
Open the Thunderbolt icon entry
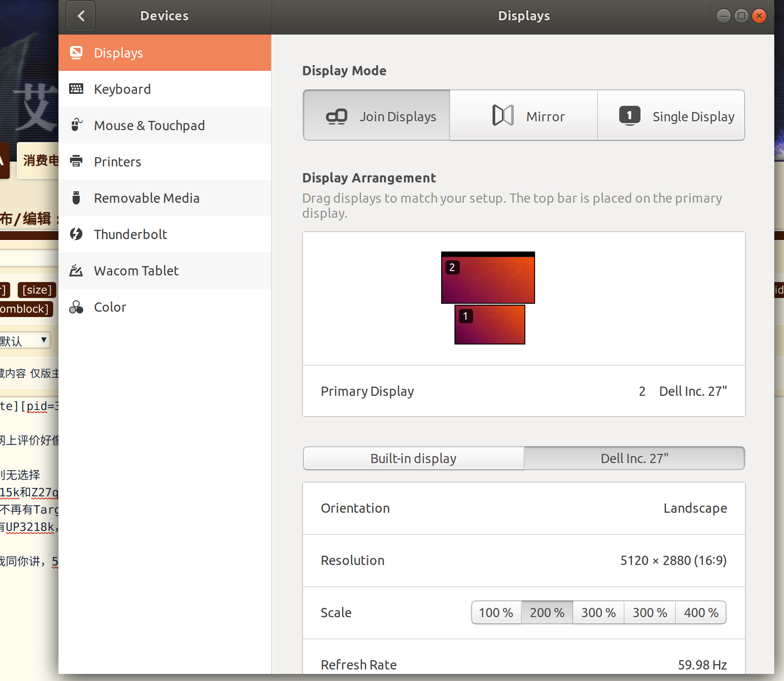pos(76,234)
